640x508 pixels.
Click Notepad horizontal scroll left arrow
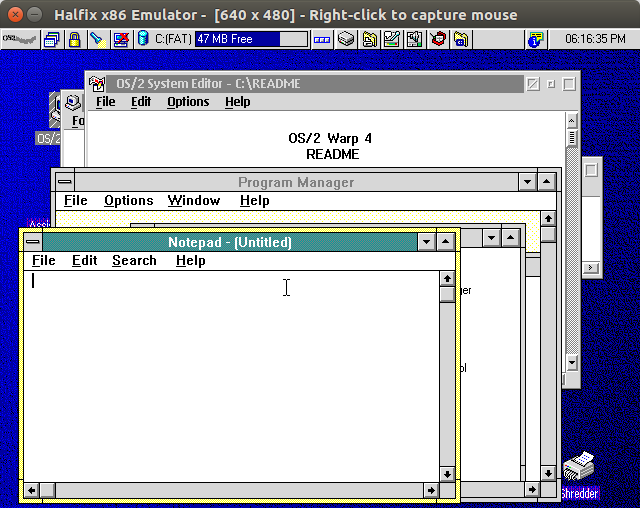32,490
